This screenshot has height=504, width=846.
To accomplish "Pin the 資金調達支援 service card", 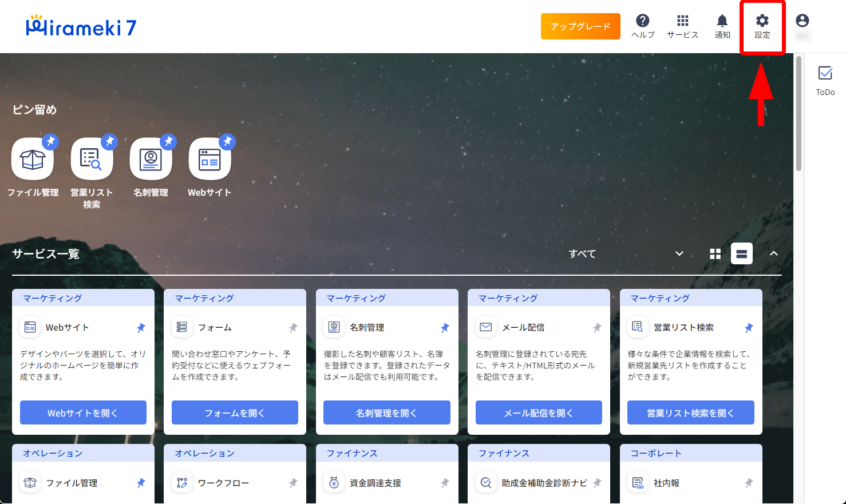I will click(445, 483).
